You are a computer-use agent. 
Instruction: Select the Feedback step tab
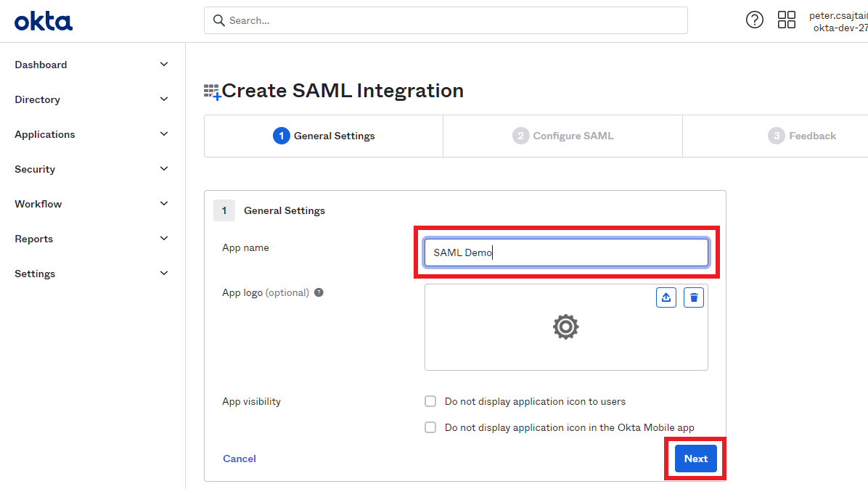802,136
